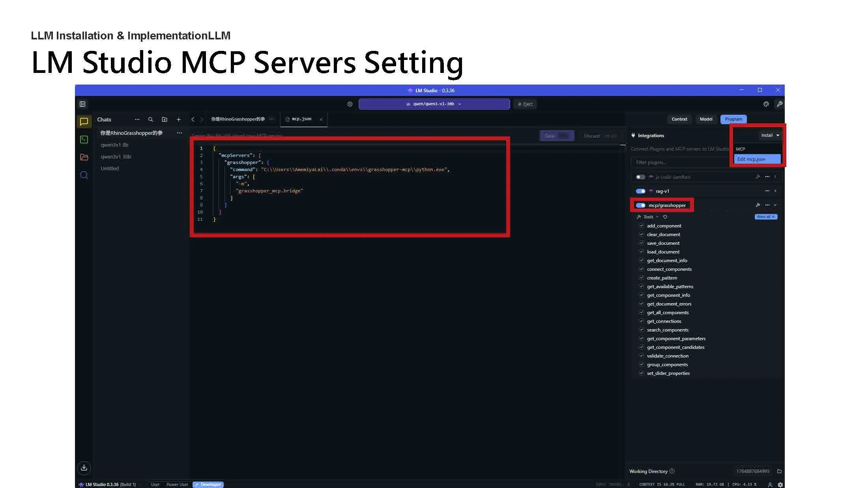Viewport: 868px width, 488px height.
Task: Create a new chat folder icon
Action: [165, 119]
